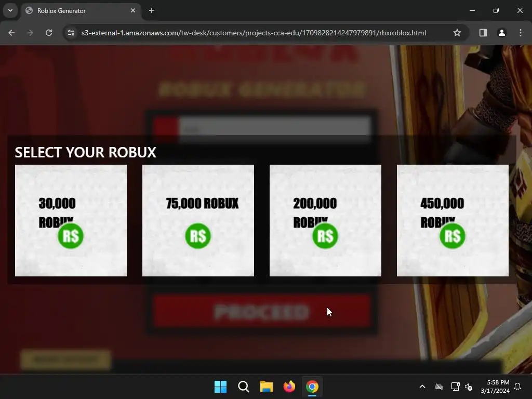Viewport: 532px width, 399px height.
Task: Click the blurred Proceed button
Action: (x=262, y=311)
